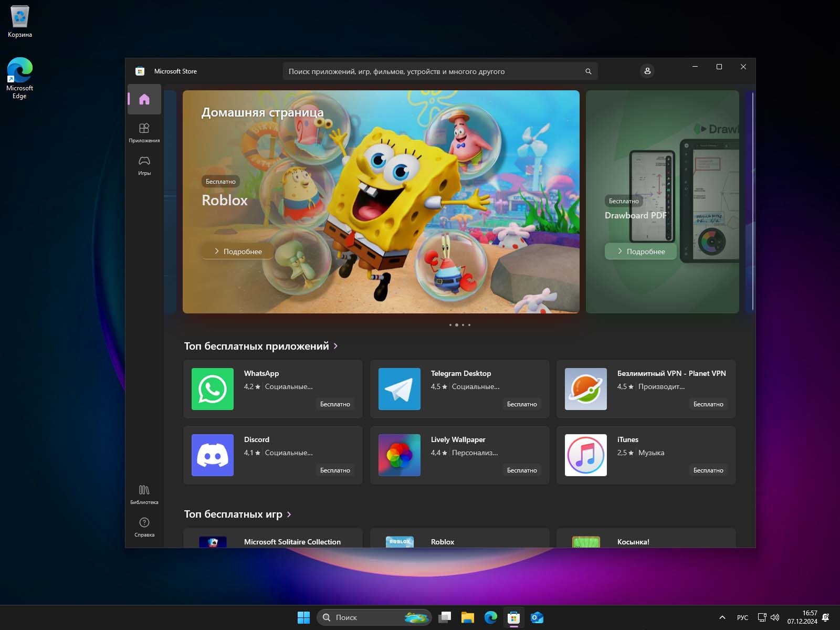
Task: Open the Lively Wallpaper thumbnail
Action: [x=399, y=455]
